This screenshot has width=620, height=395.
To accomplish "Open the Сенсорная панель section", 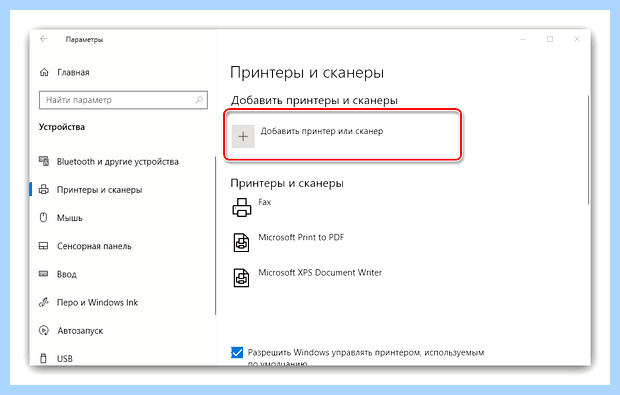I will 94,246.
